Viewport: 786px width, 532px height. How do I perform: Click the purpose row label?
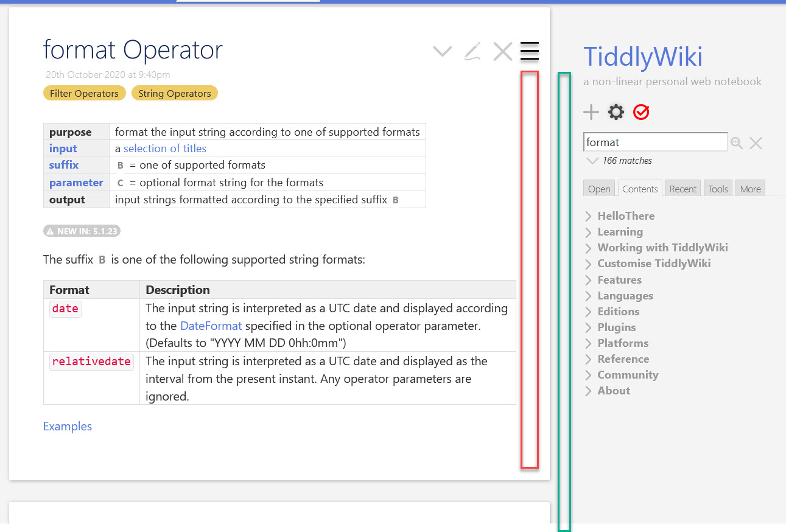[x=70, y=132]
